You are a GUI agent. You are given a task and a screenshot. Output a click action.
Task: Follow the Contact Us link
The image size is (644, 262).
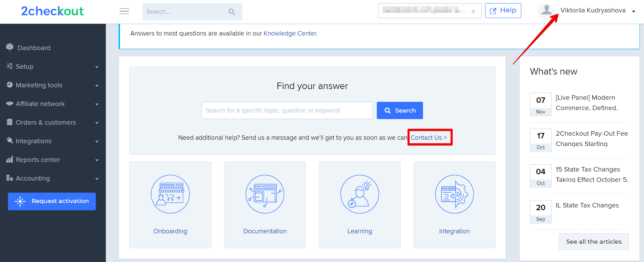point(429,137)
